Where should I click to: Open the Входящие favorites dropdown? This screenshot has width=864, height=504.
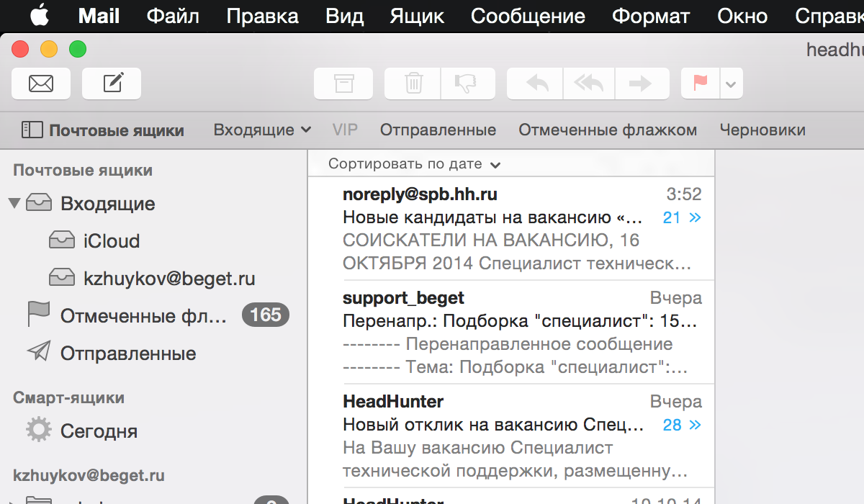tap(262, 130)
